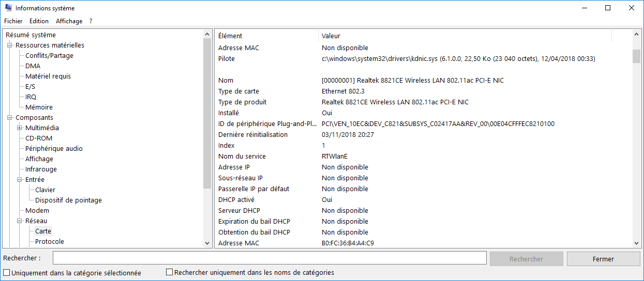
Task: Collapse the Entrée tree node
Action: (x=20, y=180)
